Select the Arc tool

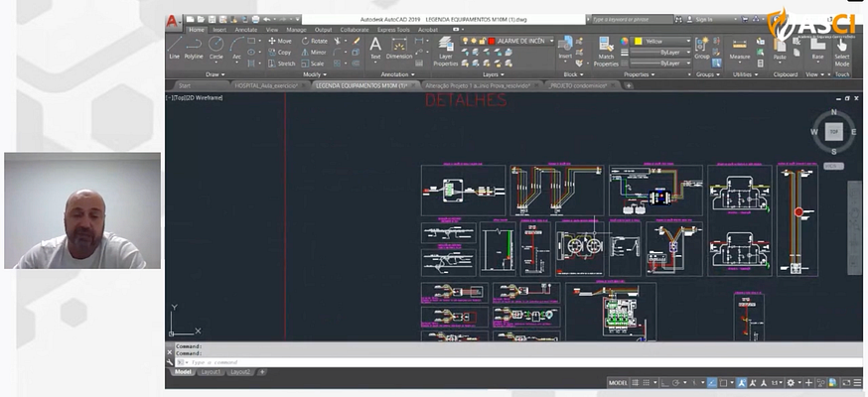pos(236,48)
